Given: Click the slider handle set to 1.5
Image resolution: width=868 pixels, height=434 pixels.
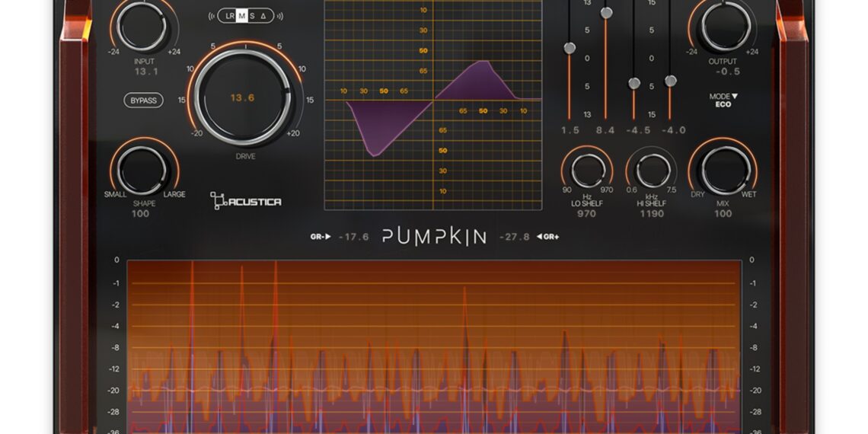Looking at the screenshot, I should click(x=570, y=48).
